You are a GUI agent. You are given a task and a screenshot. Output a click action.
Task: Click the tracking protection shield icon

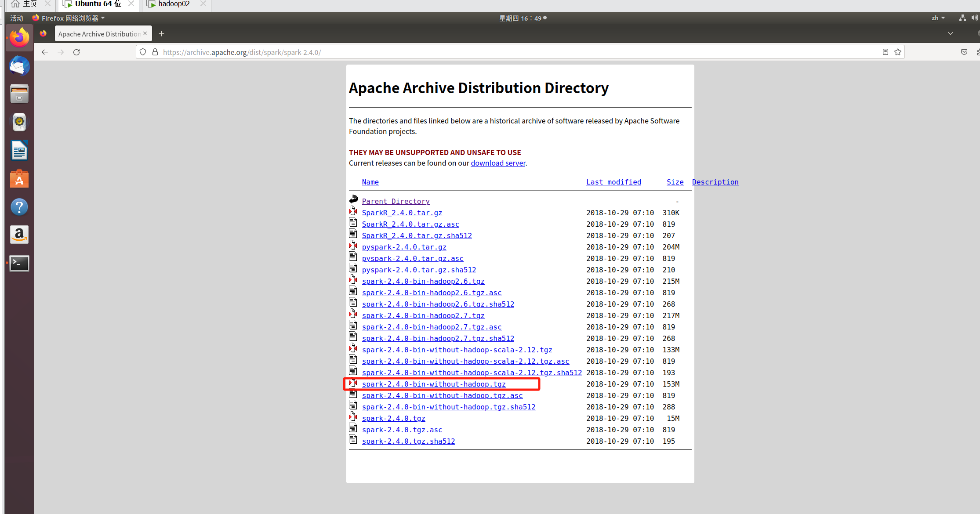(143, 52)
